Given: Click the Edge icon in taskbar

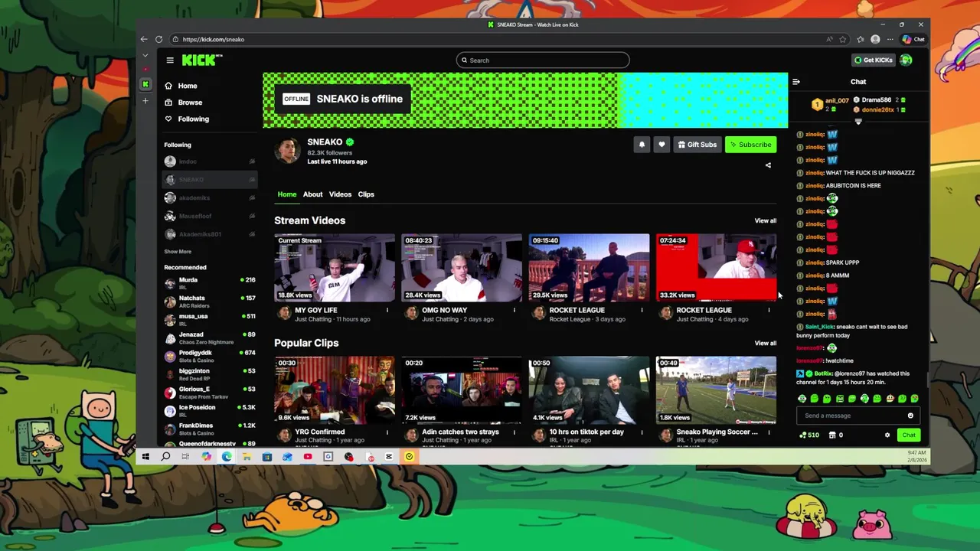Looking at the screenshot, I should point(227,457).
